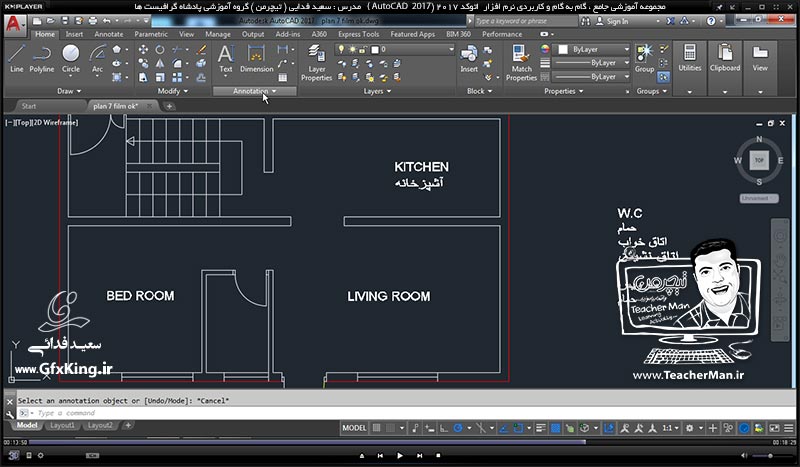
Task: Click the Sign In button
Action: click(x=612, y=21)
